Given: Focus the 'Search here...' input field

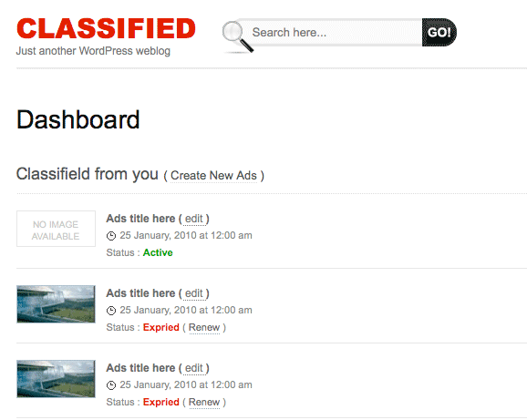Looking at the screenshot, I should (x=335, y=32).
